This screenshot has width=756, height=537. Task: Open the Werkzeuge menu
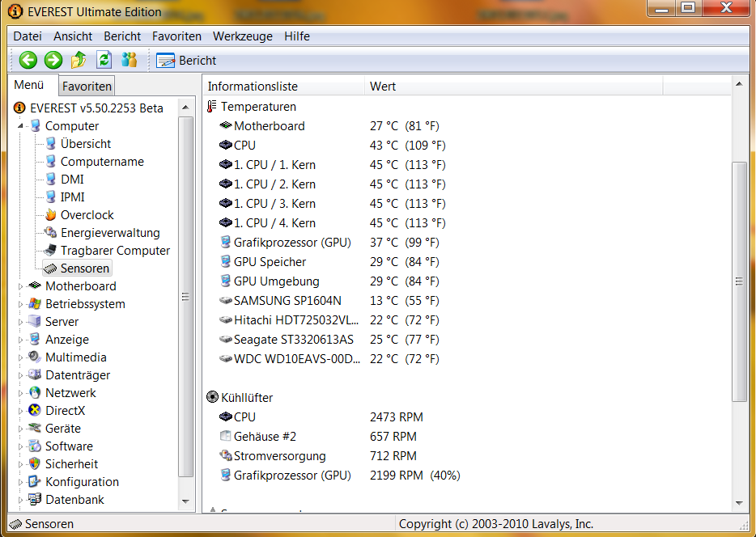pos(243,36)
